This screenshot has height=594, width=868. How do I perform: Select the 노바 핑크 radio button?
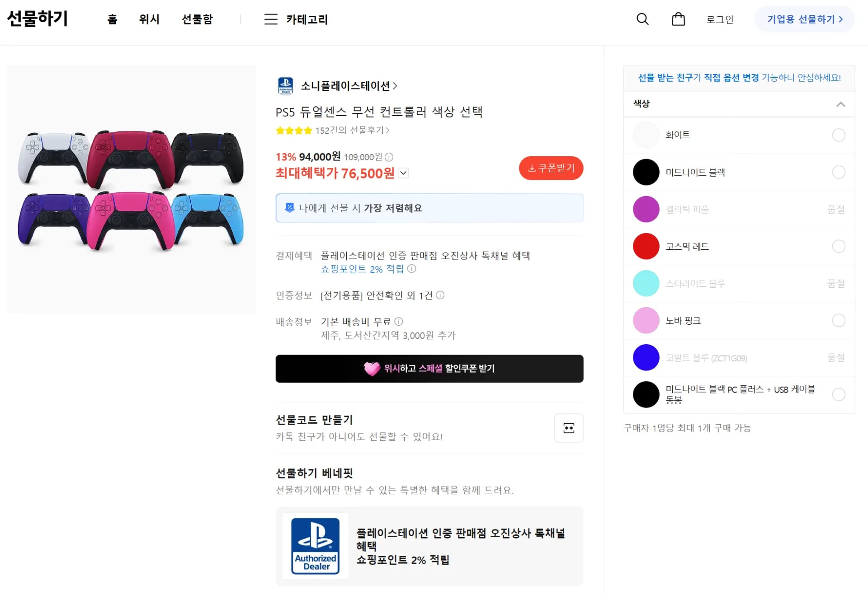point(839,320)
